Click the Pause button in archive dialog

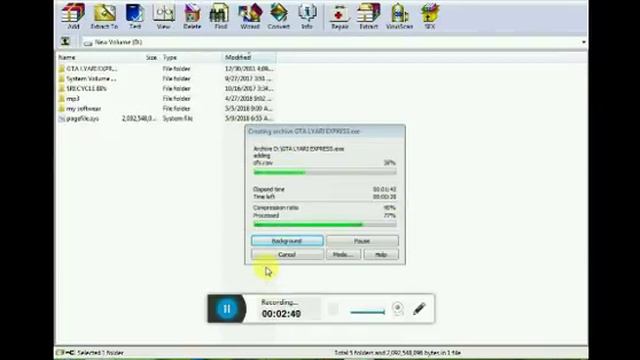pos(362,241)
